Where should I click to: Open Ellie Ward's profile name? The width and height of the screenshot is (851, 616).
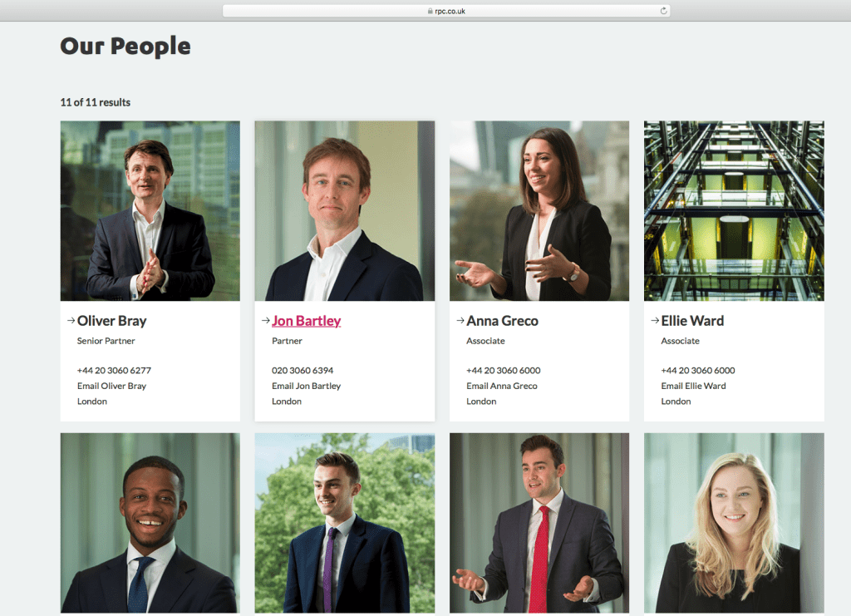point(692,321)
